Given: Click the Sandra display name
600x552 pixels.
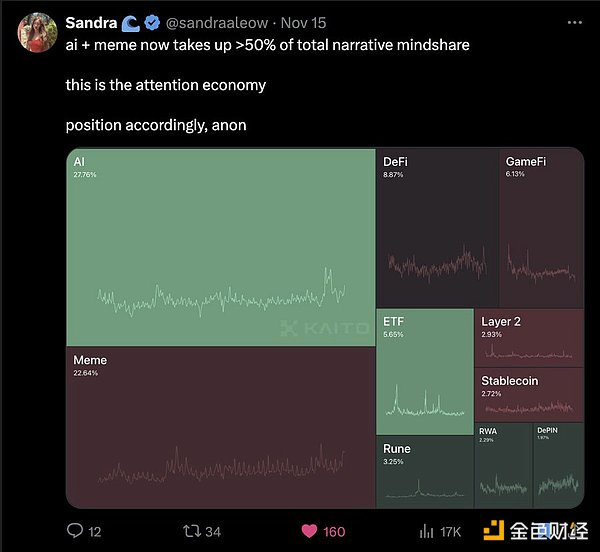Looking at the screenshot, I should coord(90,21).
